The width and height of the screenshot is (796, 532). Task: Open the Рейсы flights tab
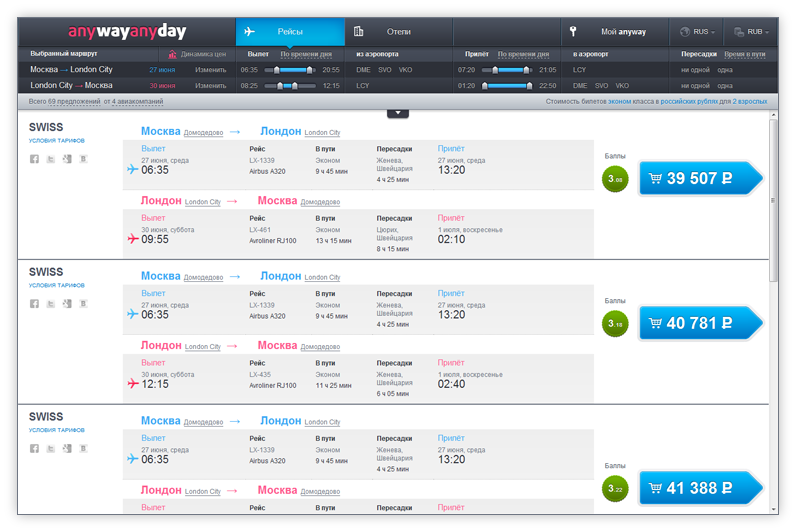point(290,31)
